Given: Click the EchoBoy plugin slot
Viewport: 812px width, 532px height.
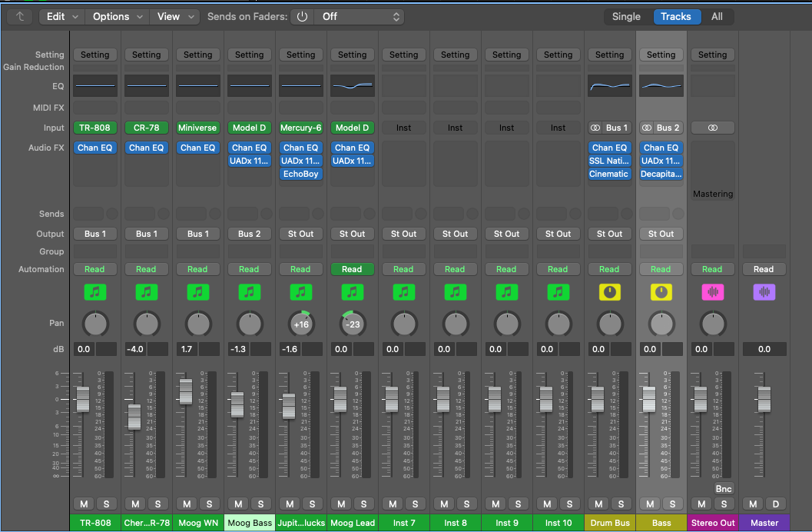Looking at the screenshot, I should coord(300,174).
